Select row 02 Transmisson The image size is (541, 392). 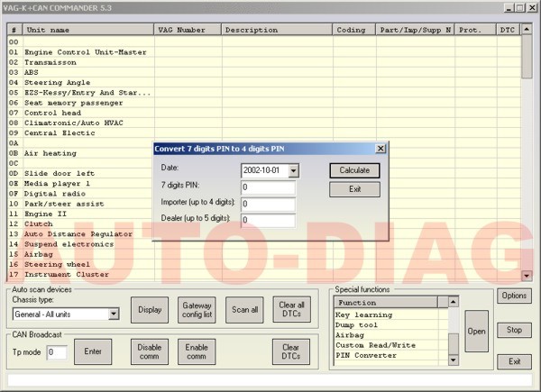click(x=264, y=62)
